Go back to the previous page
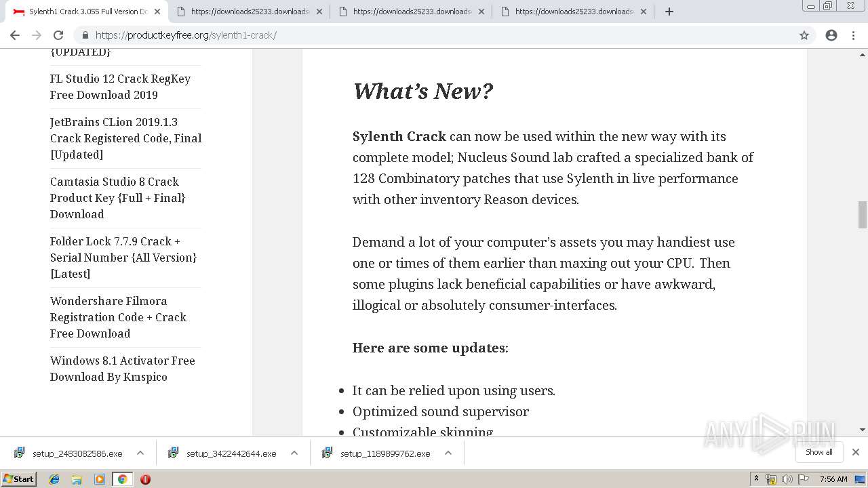 (x=15, y=35)
